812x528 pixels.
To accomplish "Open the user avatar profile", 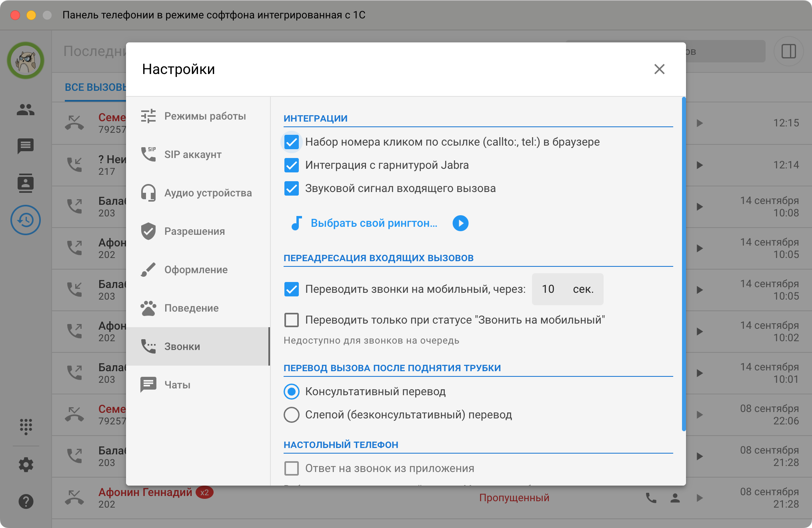I will pos(26,60).
